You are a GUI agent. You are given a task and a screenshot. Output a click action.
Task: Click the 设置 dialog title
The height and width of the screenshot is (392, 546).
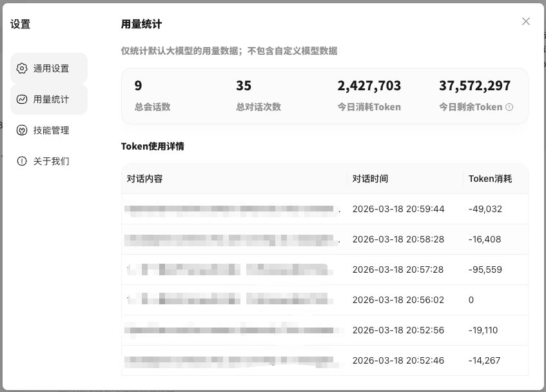pos(20,24)
